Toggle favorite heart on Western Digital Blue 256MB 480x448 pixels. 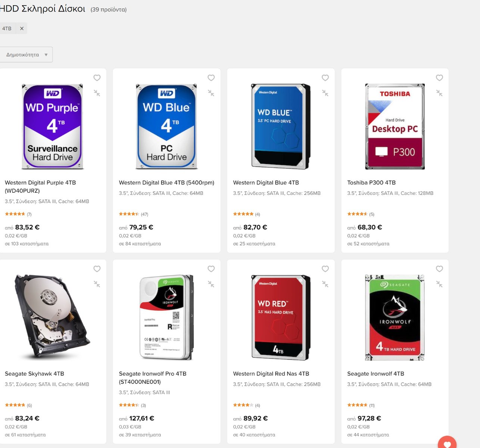click(x=325, y=78)
